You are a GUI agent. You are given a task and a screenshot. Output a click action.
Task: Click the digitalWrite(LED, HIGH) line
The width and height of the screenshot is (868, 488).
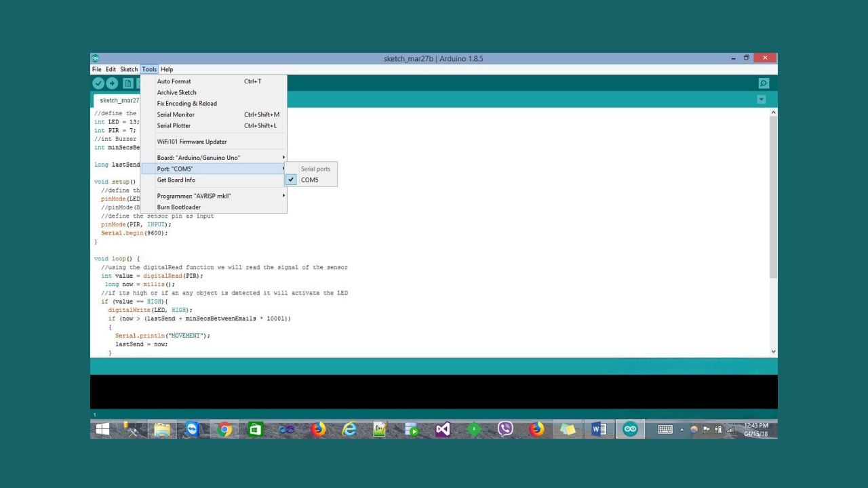[151, 310]
